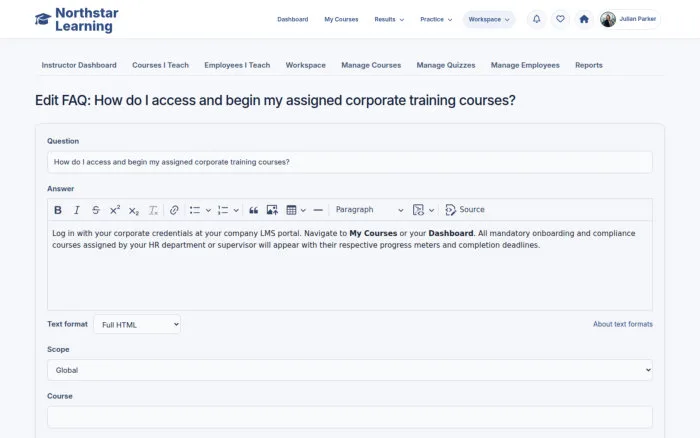Screen dimensions: 700x438
Task: Insert an image via upload icon
Action: [x=272, y=210]
